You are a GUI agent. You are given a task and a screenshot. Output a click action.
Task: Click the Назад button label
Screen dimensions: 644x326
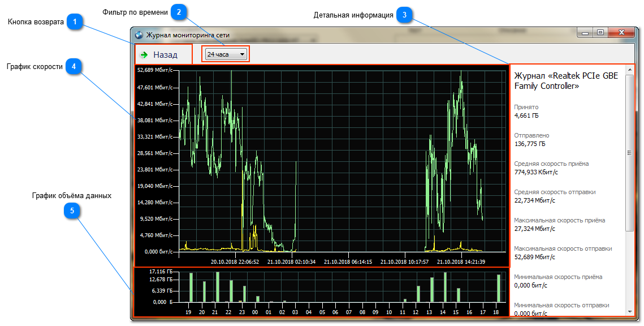click(166, 55)
